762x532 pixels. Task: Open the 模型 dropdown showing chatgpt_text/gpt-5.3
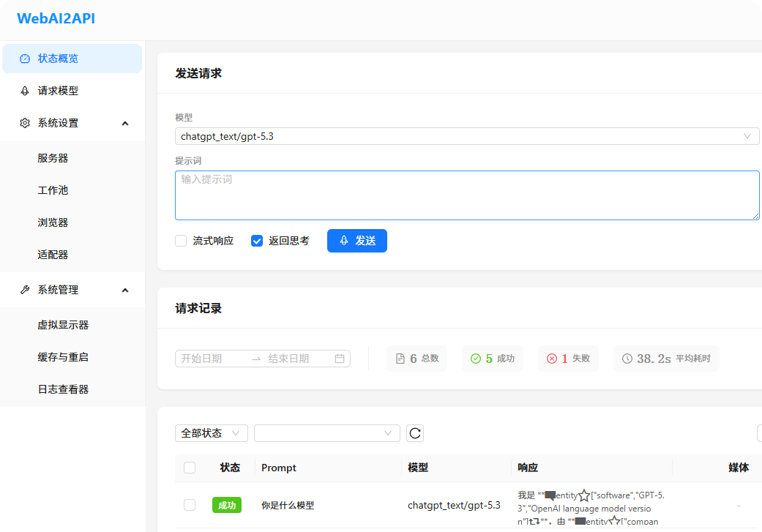(466, 136)
